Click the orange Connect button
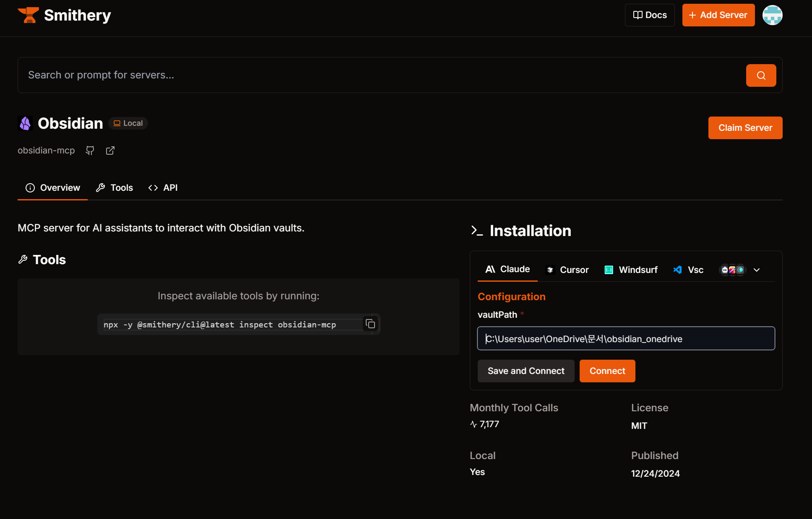Image resolution: width=812 pixels, height=519 pixels. (x=607, y=371)
